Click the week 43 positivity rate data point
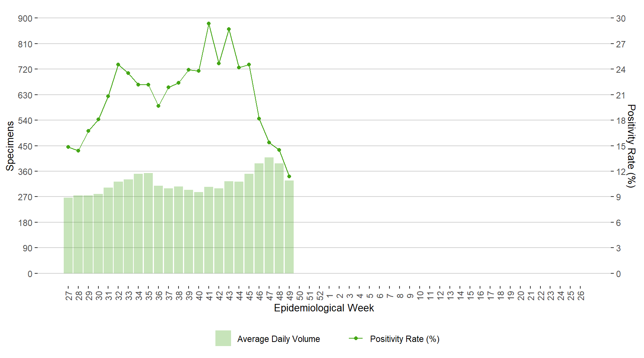The height and width of the screenshot is (358, 644). 229,29
